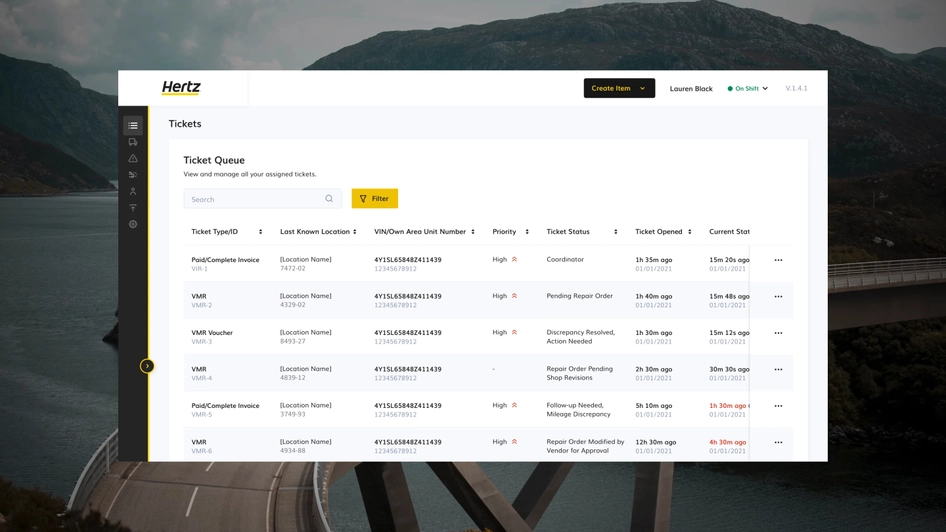Click the Lauren Black user name
Viewport: 946px width, 532px height.
click(691, 89)
